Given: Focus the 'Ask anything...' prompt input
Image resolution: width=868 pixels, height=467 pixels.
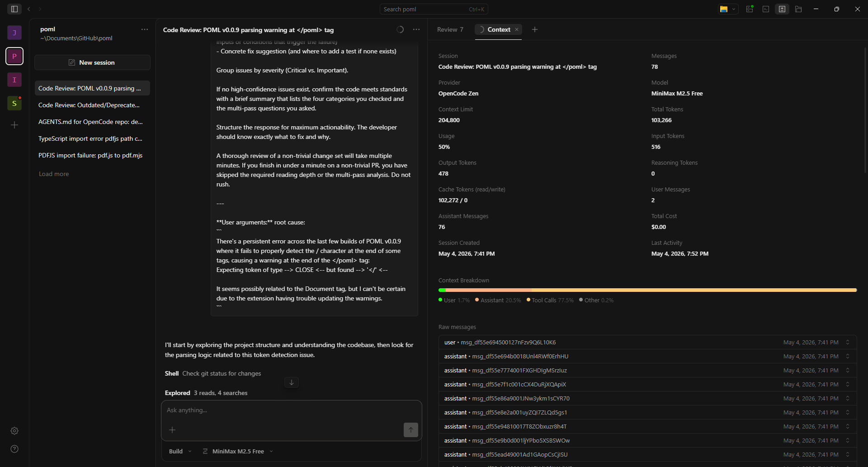Looking at the screenshot, I should point(291,410).
